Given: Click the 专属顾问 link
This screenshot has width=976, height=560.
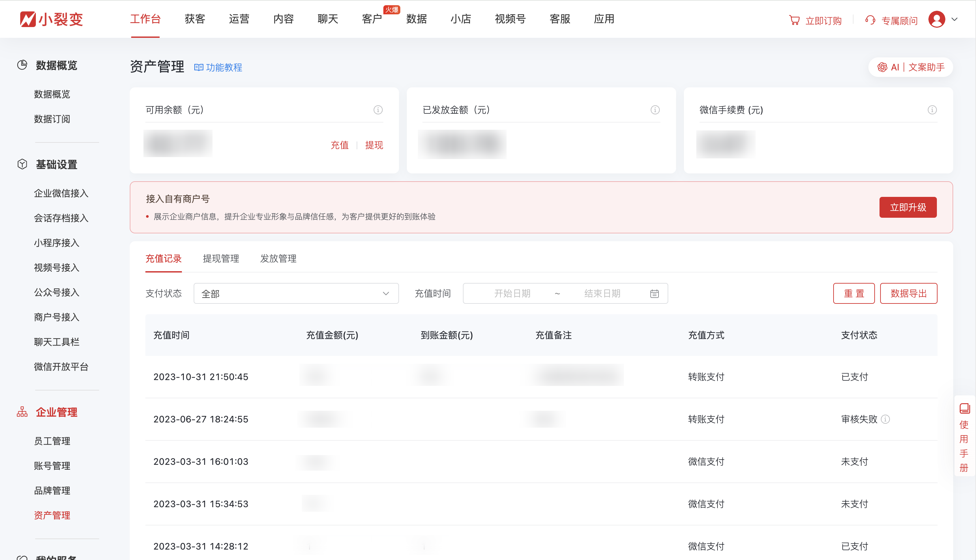Looking at the screenshot, I should click(x=899, y=21).
